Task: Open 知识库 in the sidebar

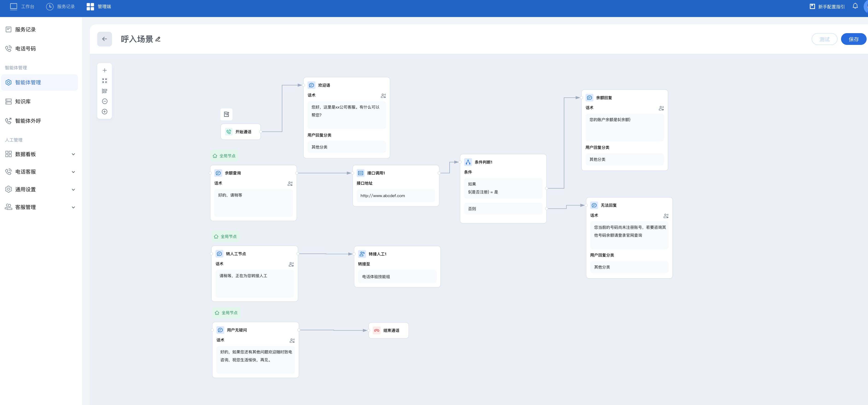Action: [23, 101]
